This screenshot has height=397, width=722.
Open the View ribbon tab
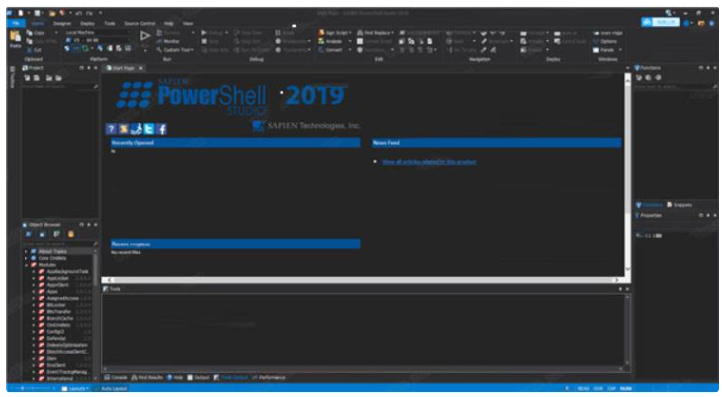188,23
